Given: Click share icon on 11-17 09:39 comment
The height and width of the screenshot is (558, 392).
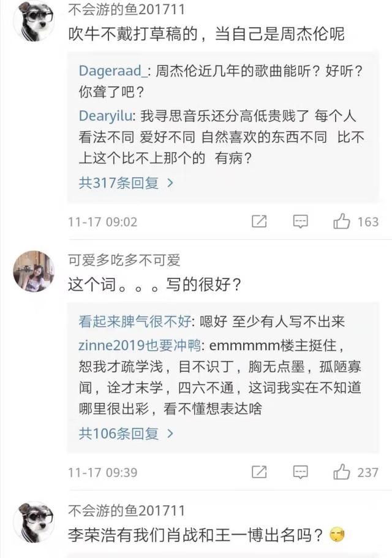Looking at the screenshot, I should pyautogui.click(x=259, y=472).
